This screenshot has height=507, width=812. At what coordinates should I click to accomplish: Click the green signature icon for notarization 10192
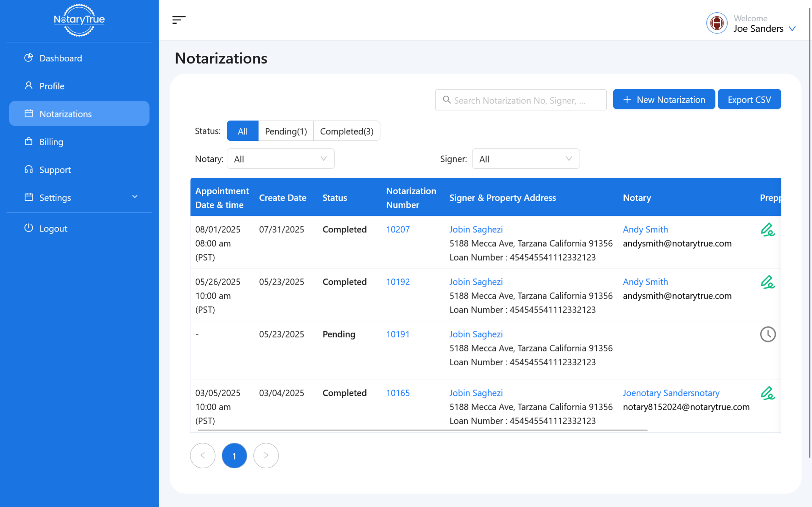767,282
